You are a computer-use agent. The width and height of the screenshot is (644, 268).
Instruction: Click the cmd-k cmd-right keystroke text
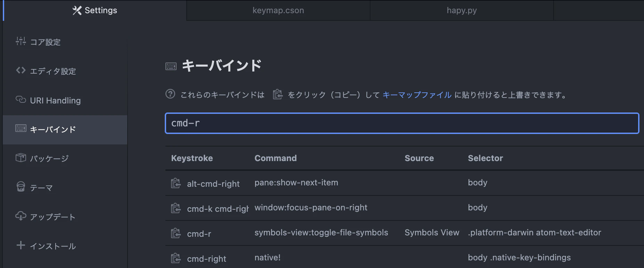pos(218,209)
